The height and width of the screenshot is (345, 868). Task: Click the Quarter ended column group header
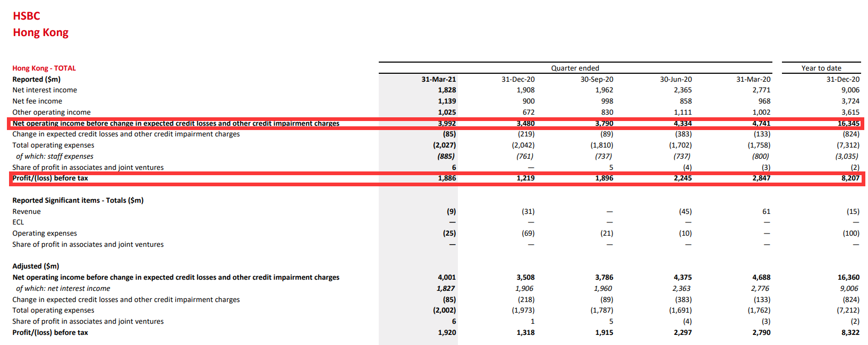(575, 68)
